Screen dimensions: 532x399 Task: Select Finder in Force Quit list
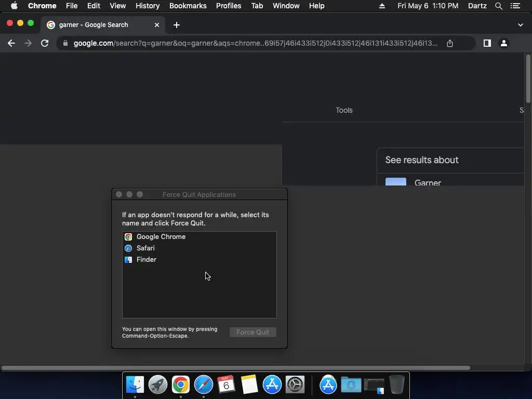(199, 260)
